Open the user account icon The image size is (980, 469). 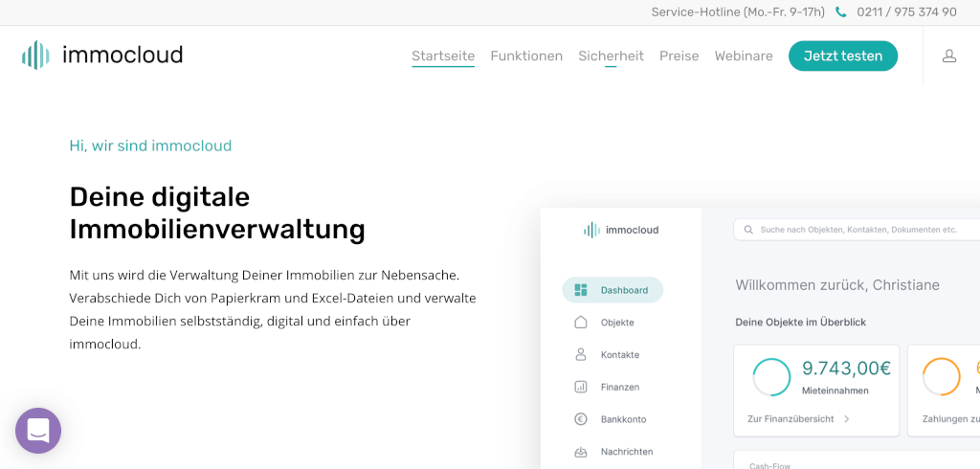coord(948,56)
